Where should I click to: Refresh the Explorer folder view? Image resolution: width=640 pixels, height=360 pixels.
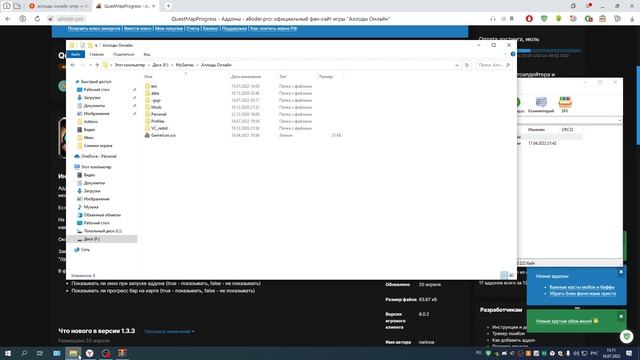(467, 65)
